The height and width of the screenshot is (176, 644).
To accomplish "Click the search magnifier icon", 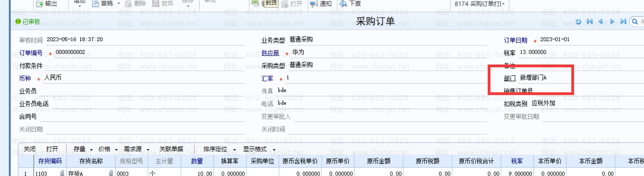I will pyautogui.click(x=635, y=22).
